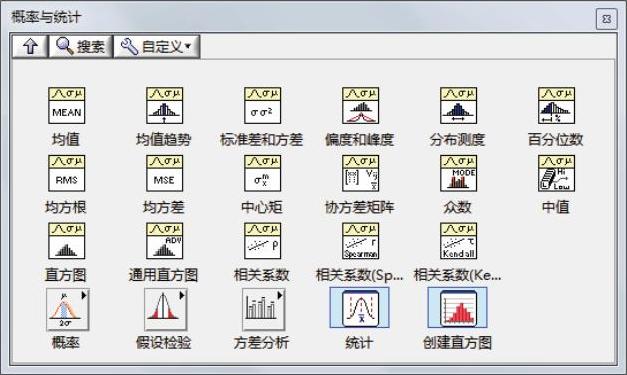Select the 直方图 VI icon
627x375 pixels.
click(x=66, y=241)
